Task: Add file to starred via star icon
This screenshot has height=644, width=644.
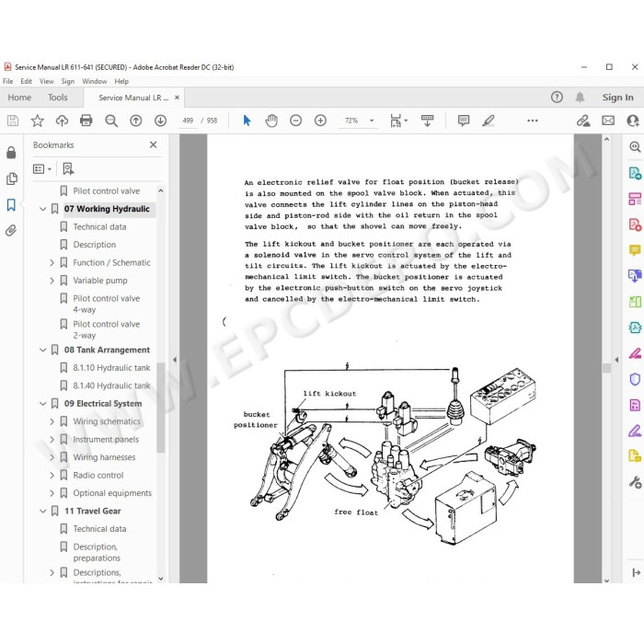Action: pos(38,121)
